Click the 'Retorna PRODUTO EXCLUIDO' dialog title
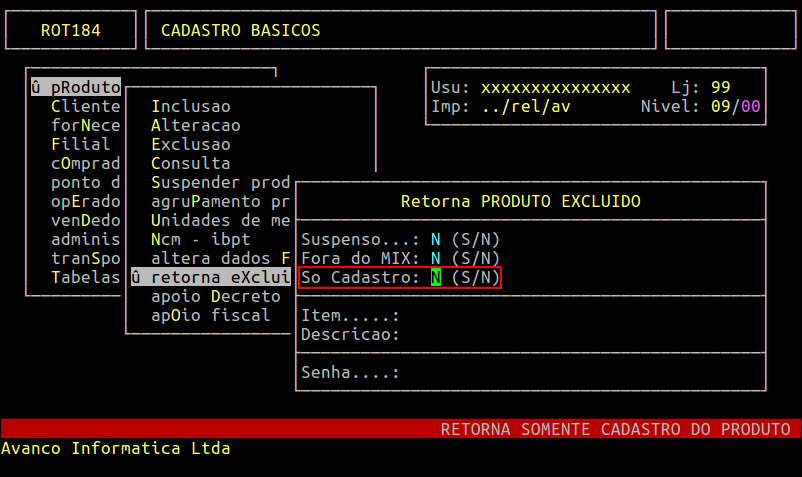 point(521,201)
